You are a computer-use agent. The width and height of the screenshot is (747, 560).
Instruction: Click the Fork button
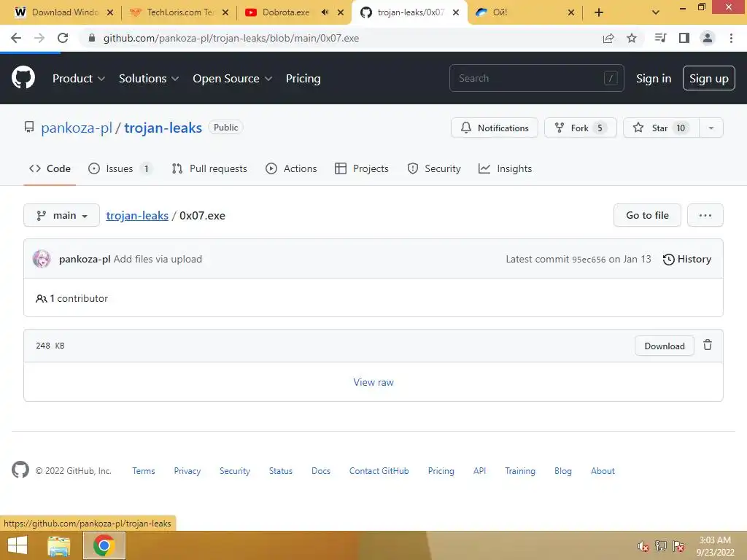tap(580, 128)
